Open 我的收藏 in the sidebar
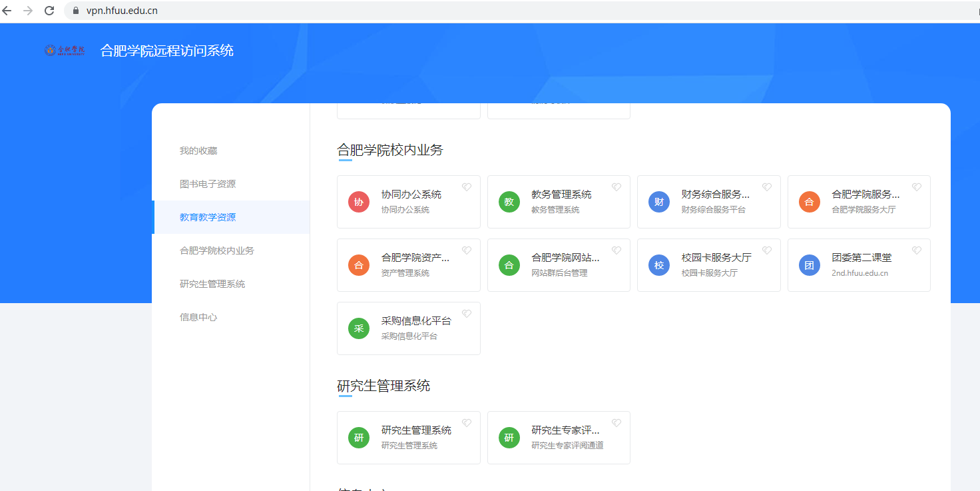980x491 pixels. tap(230, 151)
